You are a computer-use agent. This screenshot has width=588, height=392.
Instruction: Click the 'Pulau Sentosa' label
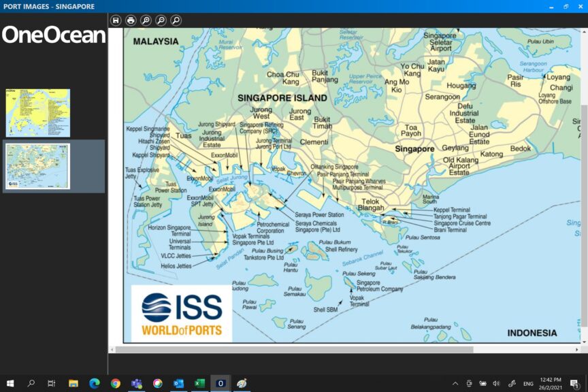pyautogui.click(x=423, y=238)
